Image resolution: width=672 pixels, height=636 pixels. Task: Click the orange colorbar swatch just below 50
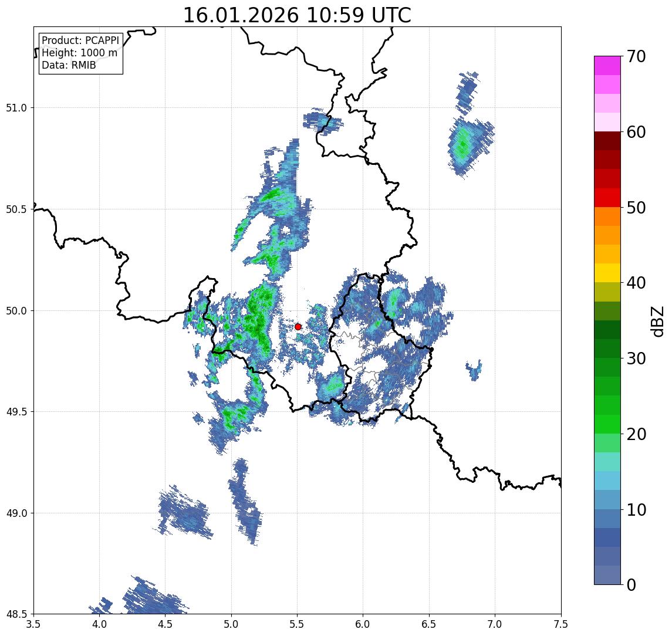point(607,216)
